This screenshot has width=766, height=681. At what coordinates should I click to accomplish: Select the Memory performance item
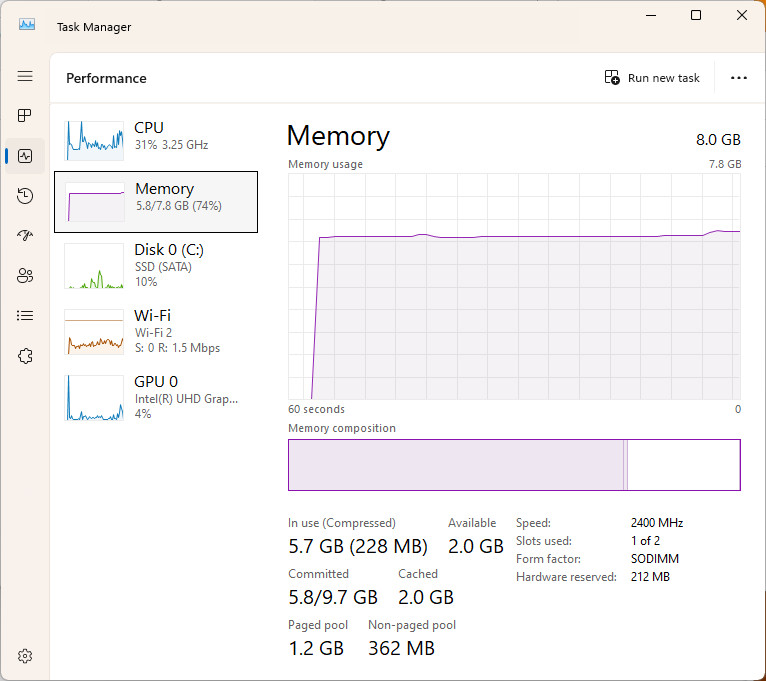click(x=156, y=202)
